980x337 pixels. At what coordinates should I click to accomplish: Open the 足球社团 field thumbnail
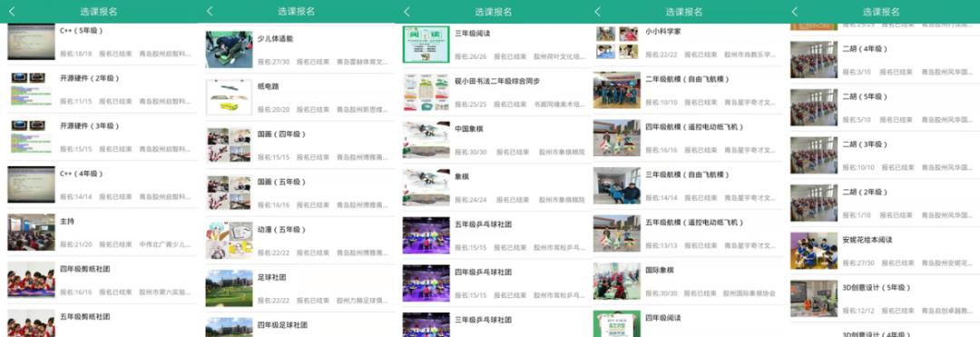(229, 288)
